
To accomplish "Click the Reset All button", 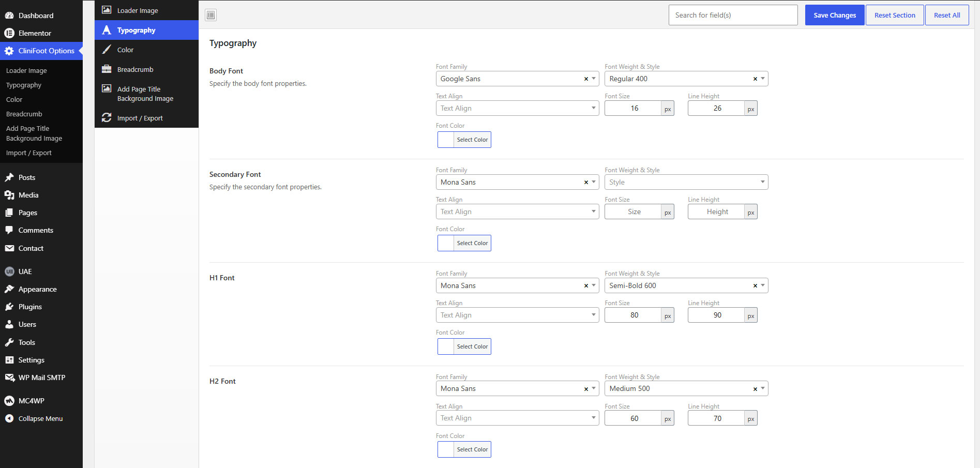I will click(x=947, y=15).
